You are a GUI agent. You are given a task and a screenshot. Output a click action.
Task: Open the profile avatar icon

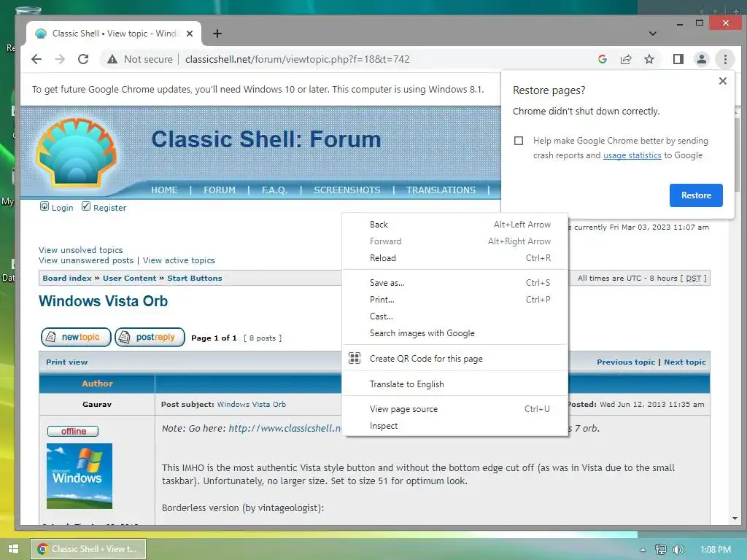coord(701,59)
